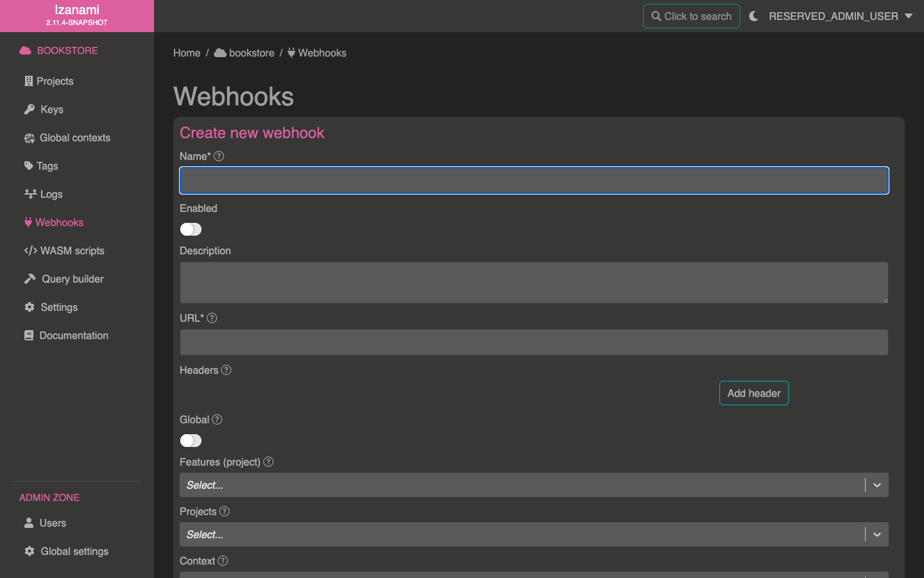This screenshot has height=578, width=924.
Task: Click the Name field help icon
Action: (x=219, y=156)
